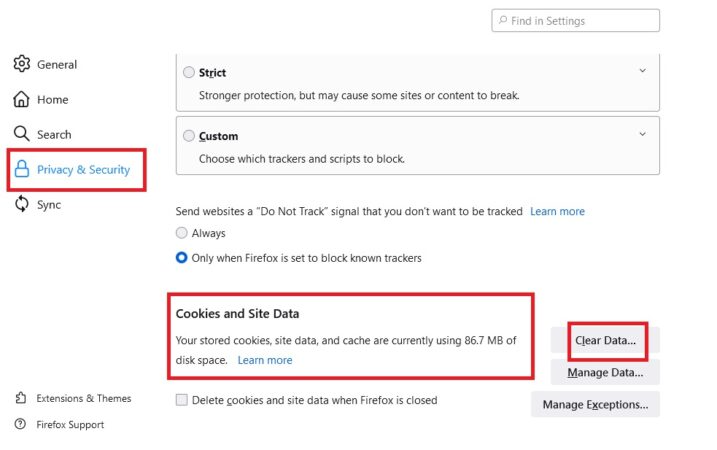Select Only when Firefox blocks known trackers
Viewport: 717px width, 450px height.
coord(182,257)
